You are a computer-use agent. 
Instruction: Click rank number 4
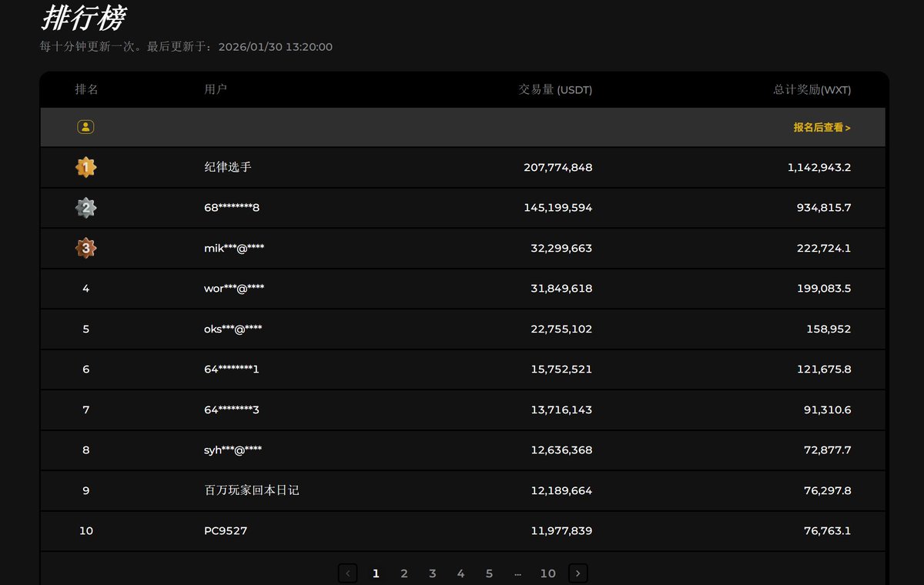pos(86,289)
